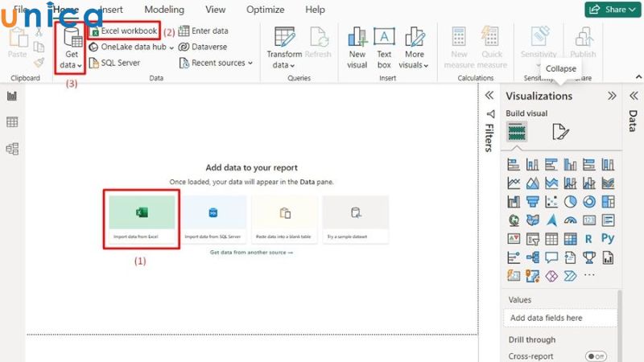
Task: Follow Get data from another source link
Action: click(251, 253)
